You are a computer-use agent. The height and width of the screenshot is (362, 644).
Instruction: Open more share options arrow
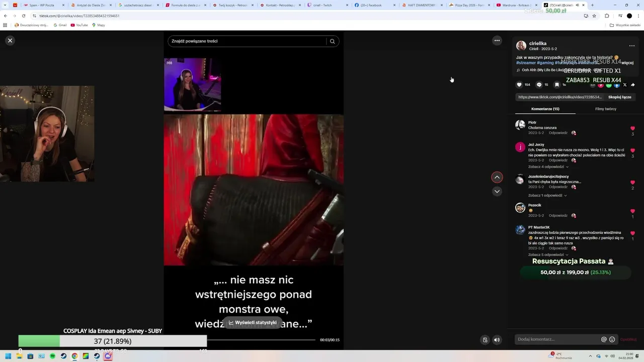pos(633,85)
